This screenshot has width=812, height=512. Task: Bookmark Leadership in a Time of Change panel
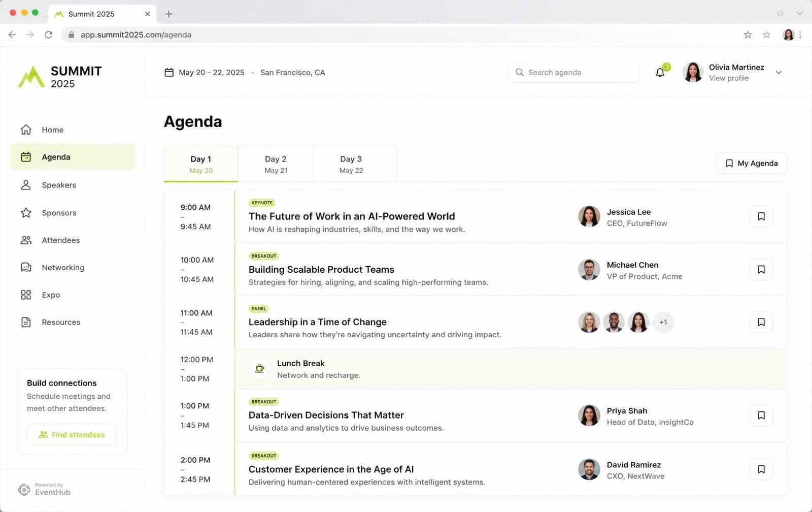761,322
